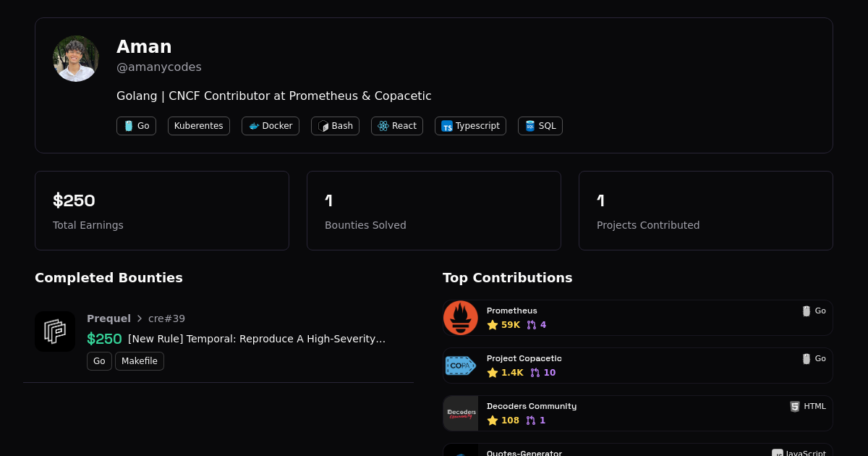Click Aman's profile avatar photo
The height and width of the screenshot is (456, 868).
click(x=76, y=59)
